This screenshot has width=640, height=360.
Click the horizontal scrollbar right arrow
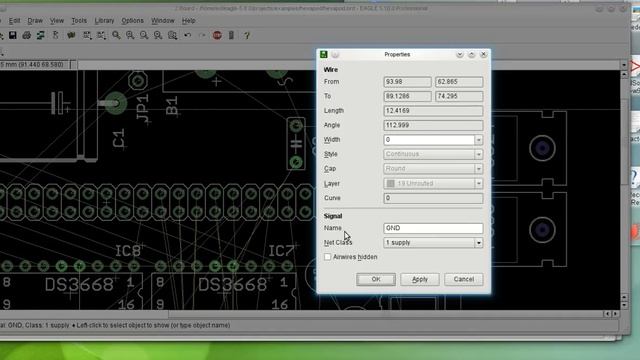coord(615,313)
